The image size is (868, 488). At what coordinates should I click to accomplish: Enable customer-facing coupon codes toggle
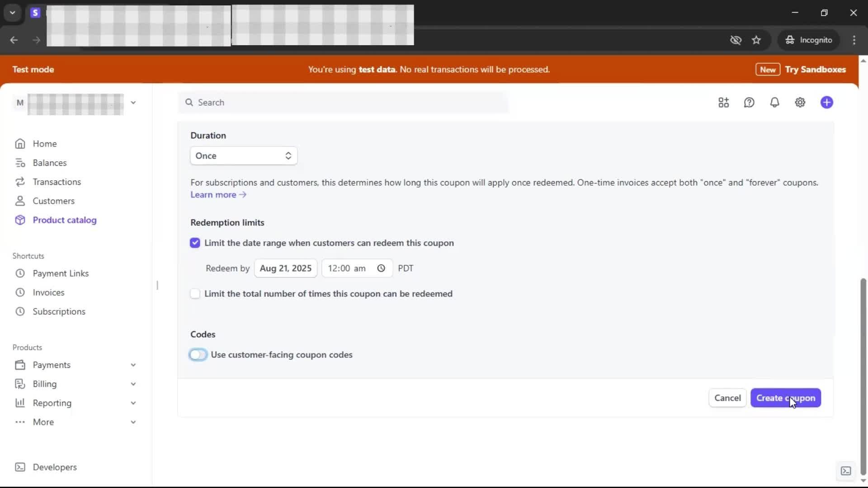(198, 355)
